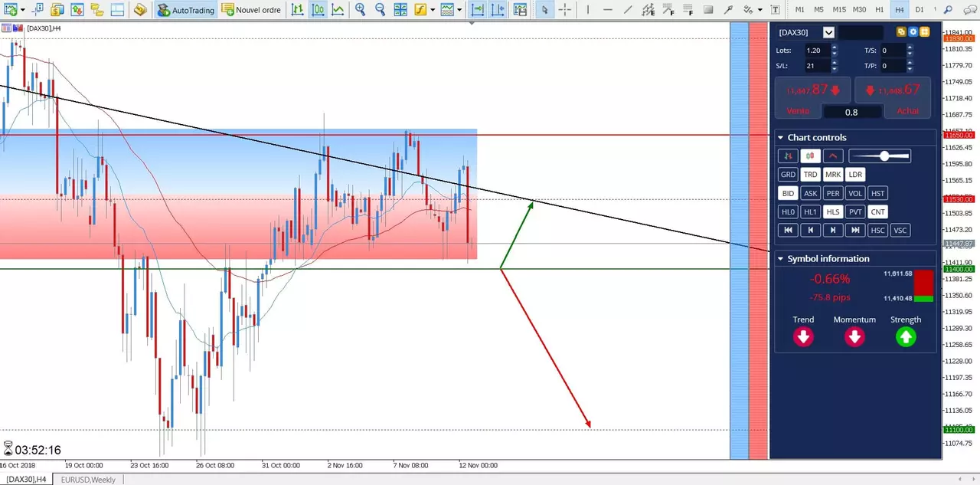
Task: Click HSC button
Action: tap(878, 231)
